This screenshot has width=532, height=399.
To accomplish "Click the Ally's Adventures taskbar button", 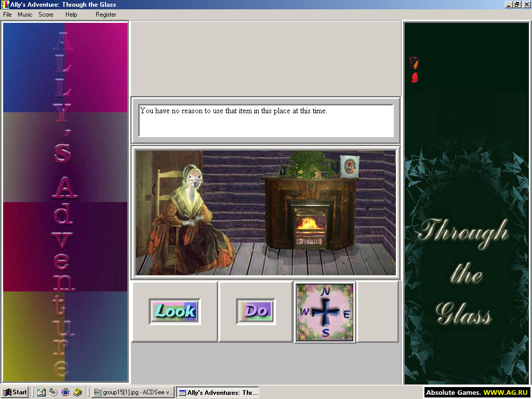I will pos(218,392).
